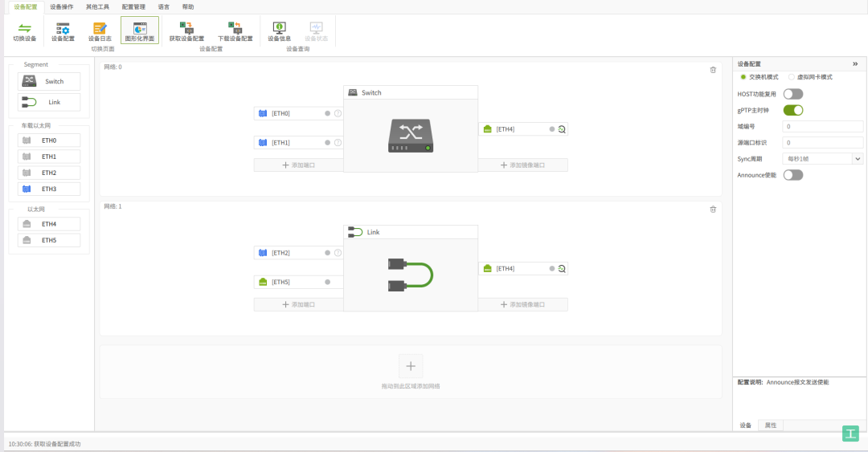Click the 域编号 input field

click(823, 126)
